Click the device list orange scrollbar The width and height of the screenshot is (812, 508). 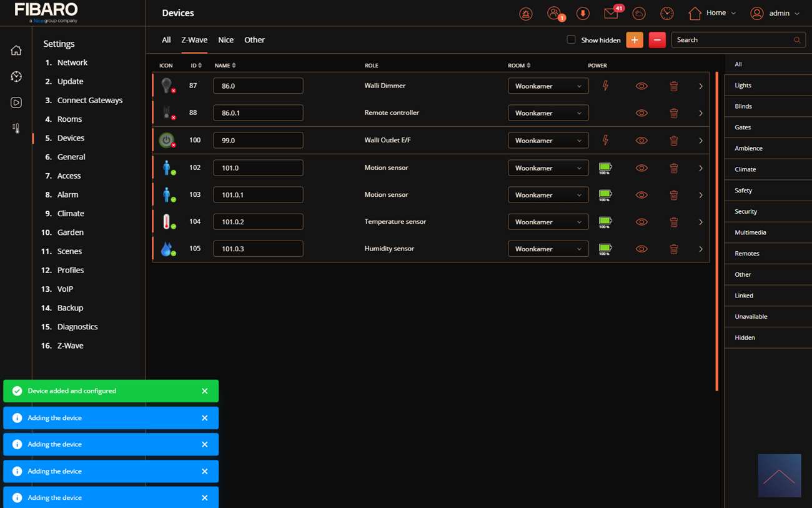pyautogui.click(x=716, y=231)
